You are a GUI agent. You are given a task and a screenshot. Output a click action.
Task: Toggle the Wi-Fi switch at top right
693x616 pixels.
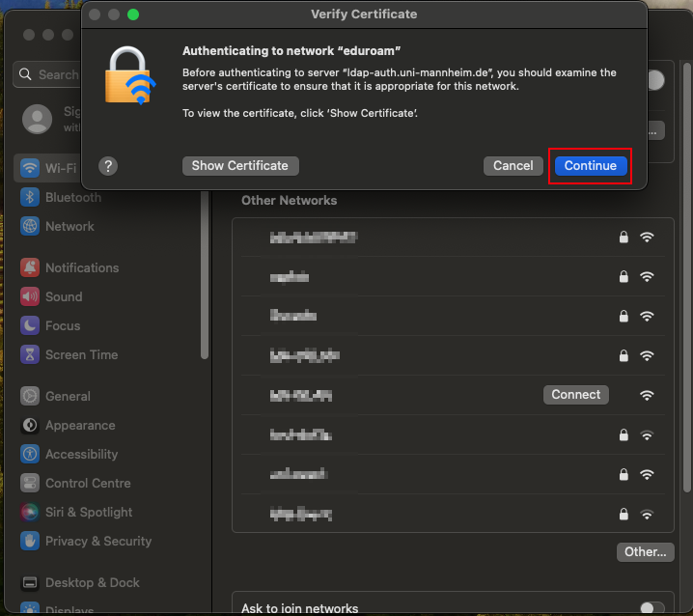point(656,80)
